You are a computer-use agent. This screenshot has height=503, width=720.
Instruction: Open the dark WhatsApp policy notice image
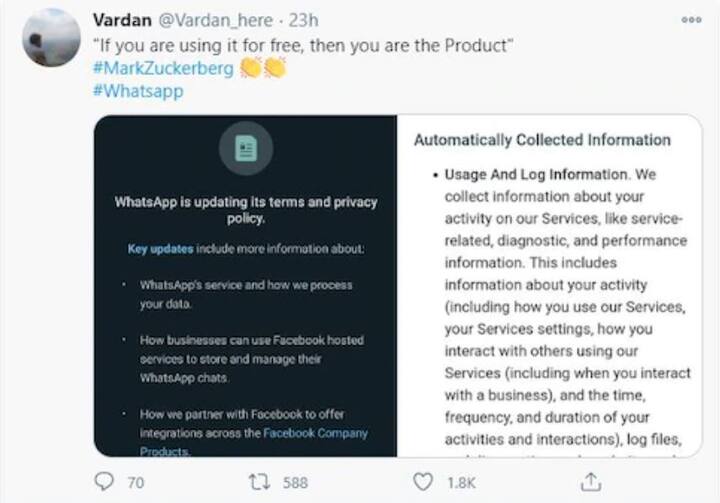(246, 286)
